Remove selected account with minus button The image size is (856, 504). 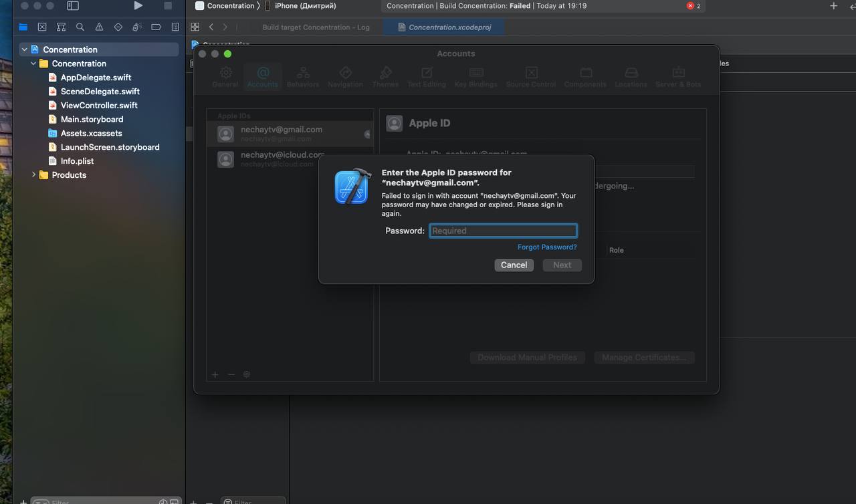click(x=231, y=375)
